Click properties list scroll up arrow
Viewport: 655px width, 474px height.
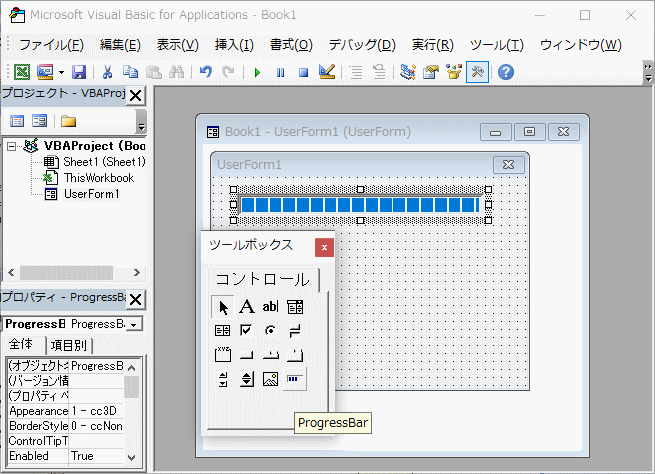click(x=132, y=368)
